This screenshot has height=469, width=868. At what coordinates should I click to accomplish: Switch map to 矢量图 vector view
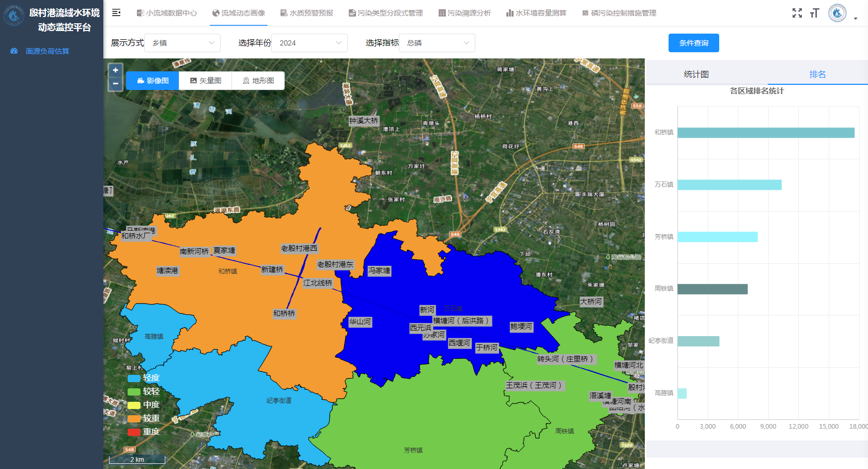[x=206, y=81]
